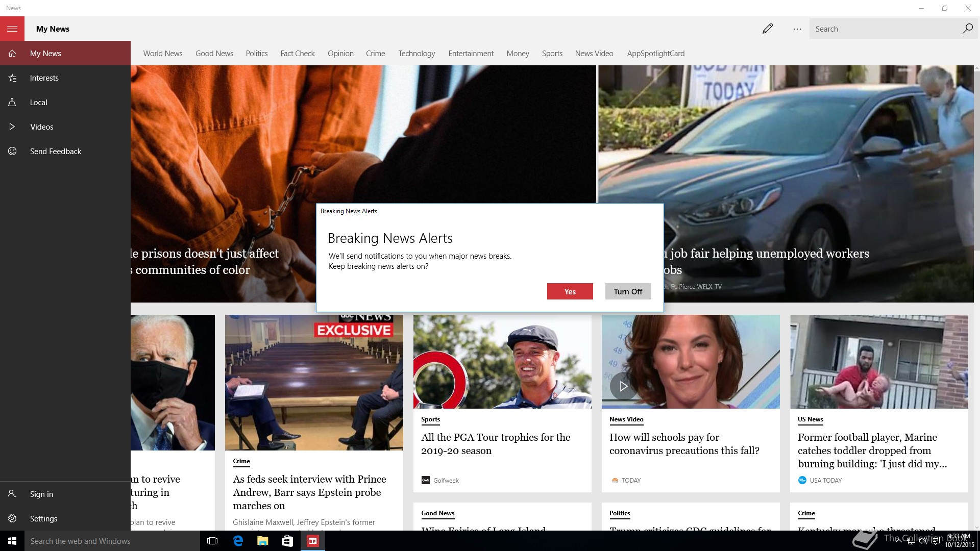Open the News Video tab

coord(594,53)
